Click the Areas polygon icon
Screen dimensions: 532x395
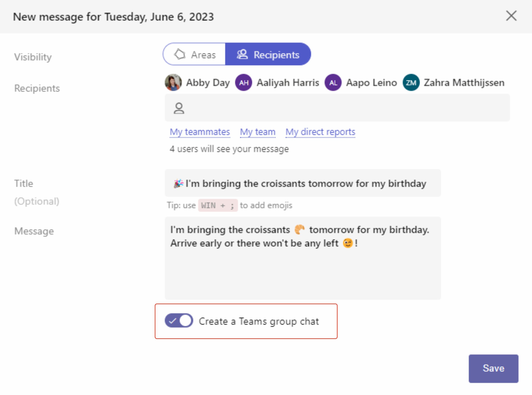pos(180,54)
